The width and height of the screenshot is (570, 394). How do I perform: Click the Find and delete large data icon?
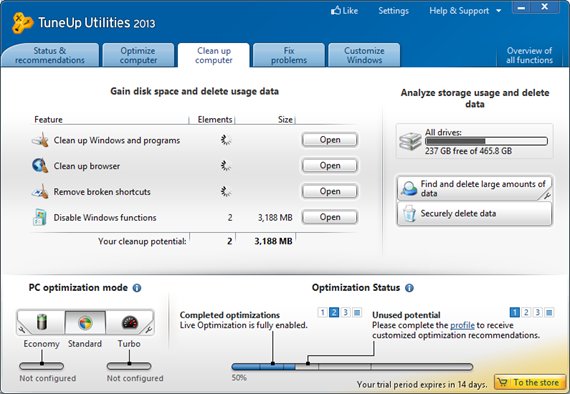click(x=410, y=188)
